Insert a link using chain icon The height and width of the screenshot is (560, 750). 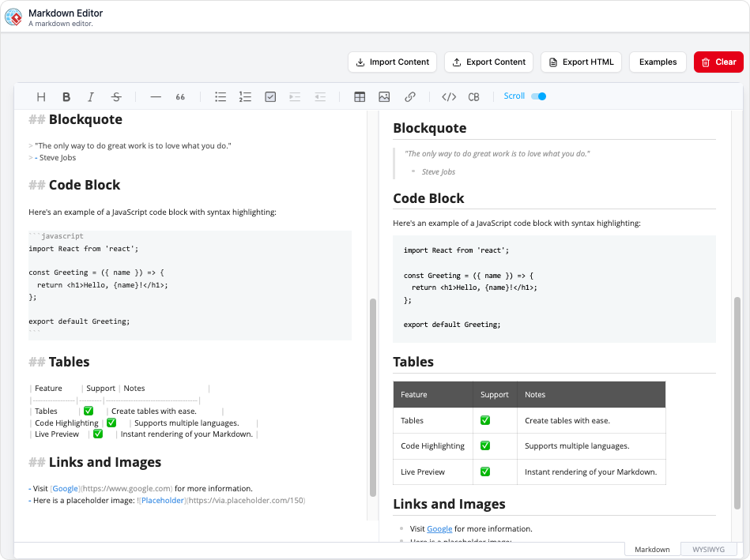(409, 97)
